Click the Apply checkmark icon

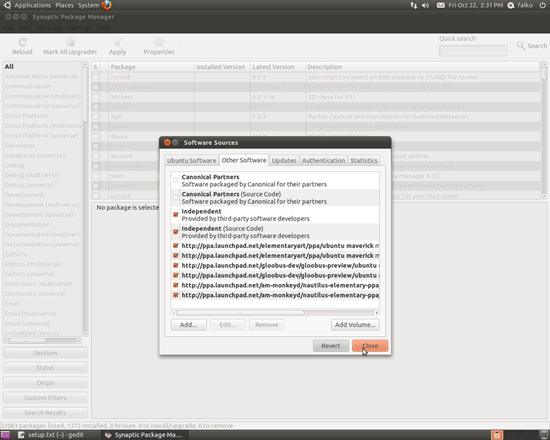click(118, 42)
